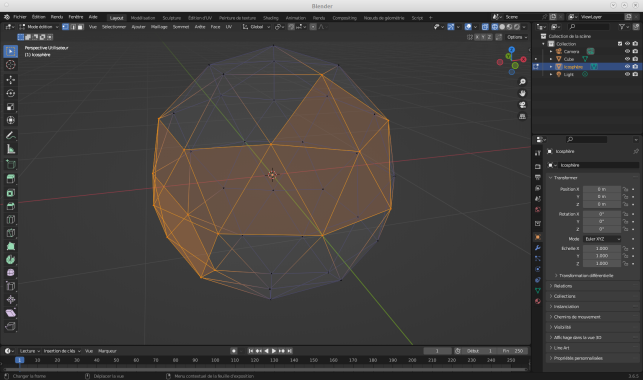643x380 pixels.
Task: Jump to the timeline start frame
Action: tap(251, 351)
